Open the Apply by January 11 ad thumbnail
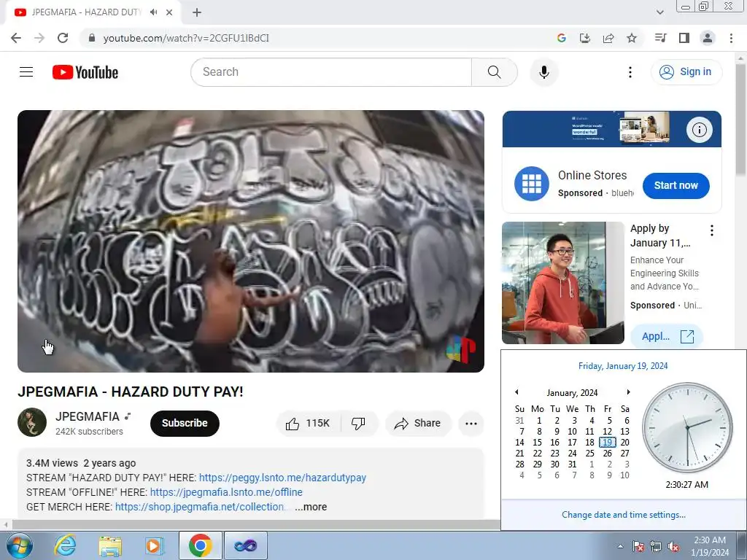747x560 pixels. [563, 283]
